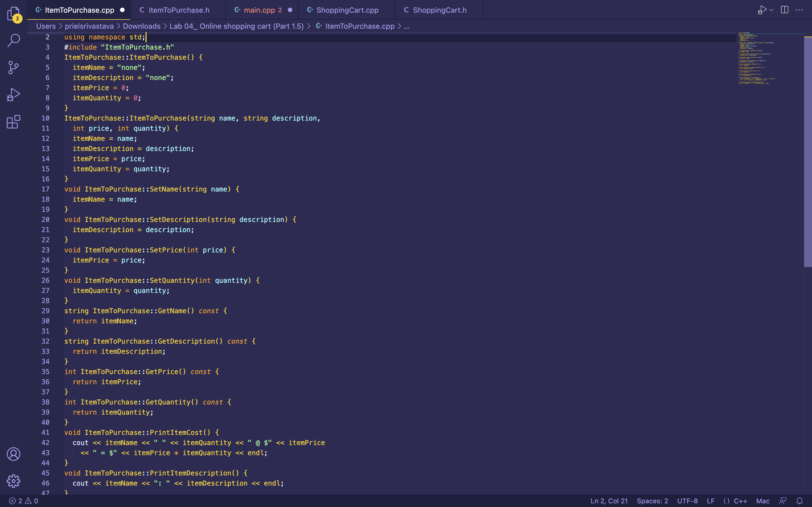Open the run button dropdown chevron
812x507 pixels.
pos(772,10)
